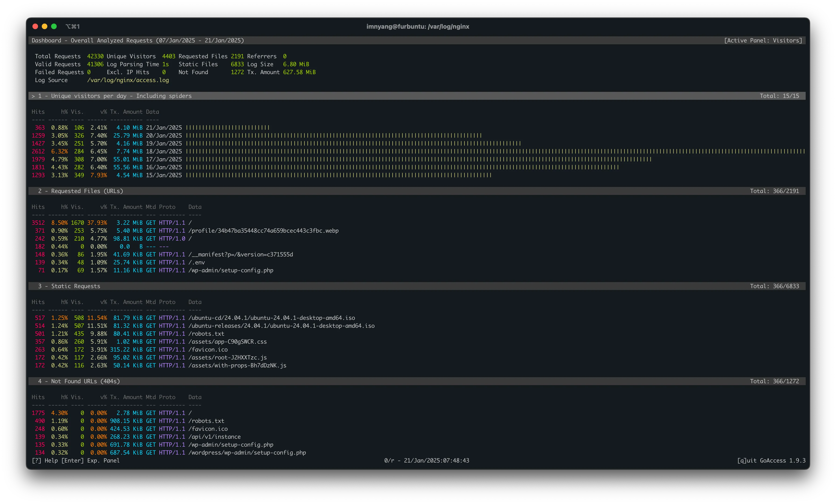The width and height of the screenshot is (836, 504).
Task: Click the 17/Jan/2025 visitors row date
Action: click(164, 159)
